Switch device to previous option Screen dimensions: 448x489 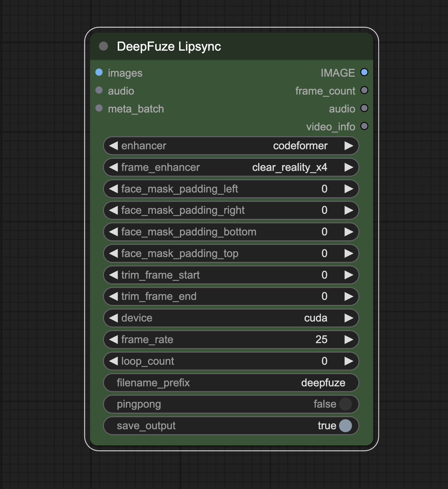click(x=113, y=318)
